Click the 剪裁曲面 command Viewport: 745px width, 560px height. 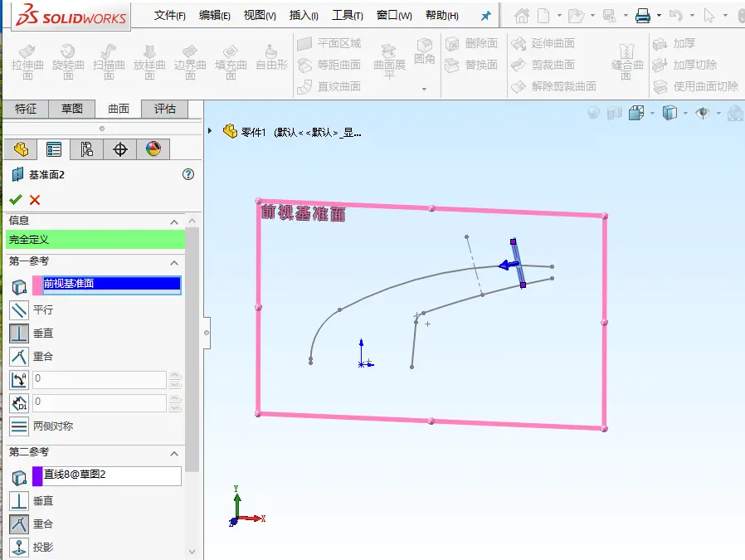[x=543, y=65]
